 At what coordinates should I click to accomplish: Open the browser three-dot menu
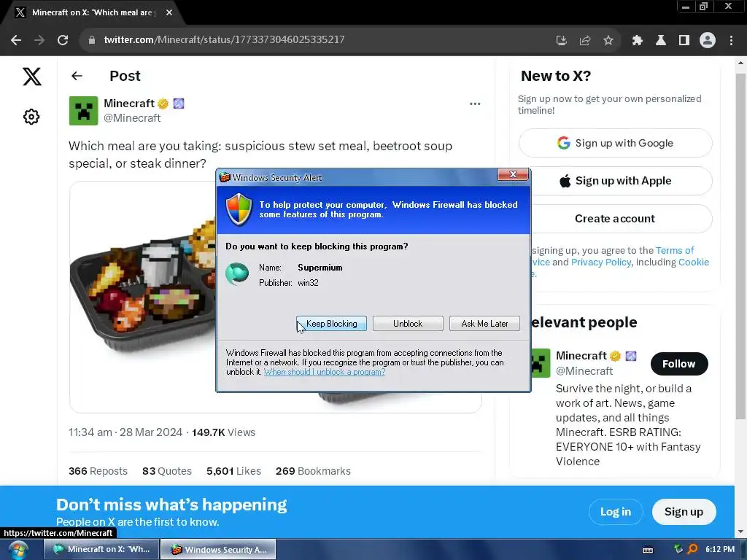[731, 41]
